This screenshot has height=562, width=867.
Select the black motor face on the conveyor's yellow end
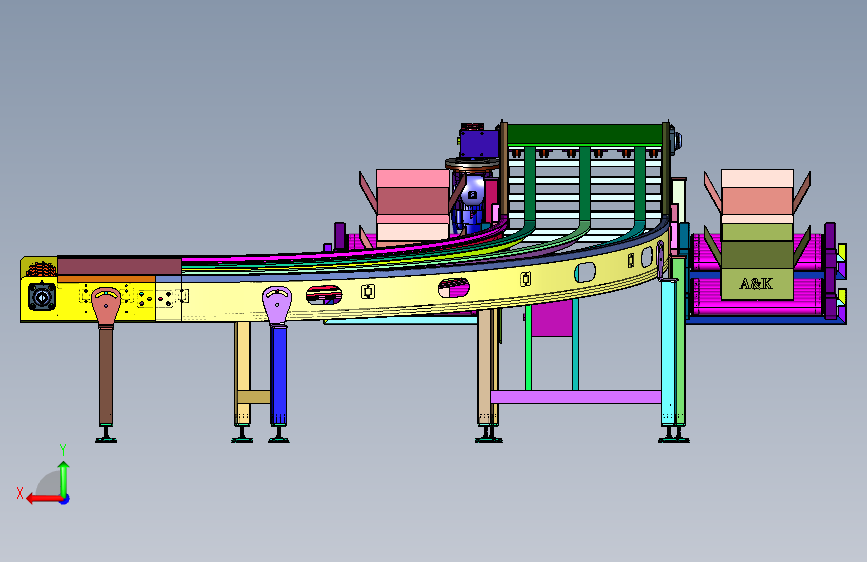41,297
